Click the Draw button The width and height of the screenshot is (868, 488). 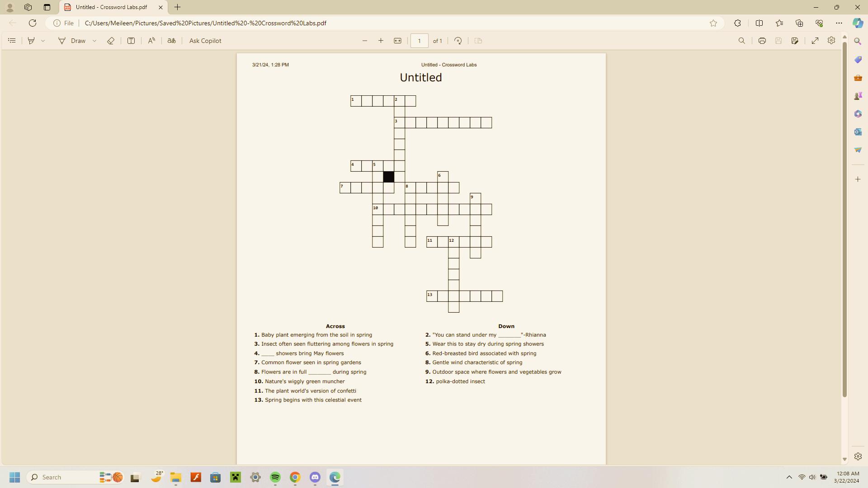72,41
